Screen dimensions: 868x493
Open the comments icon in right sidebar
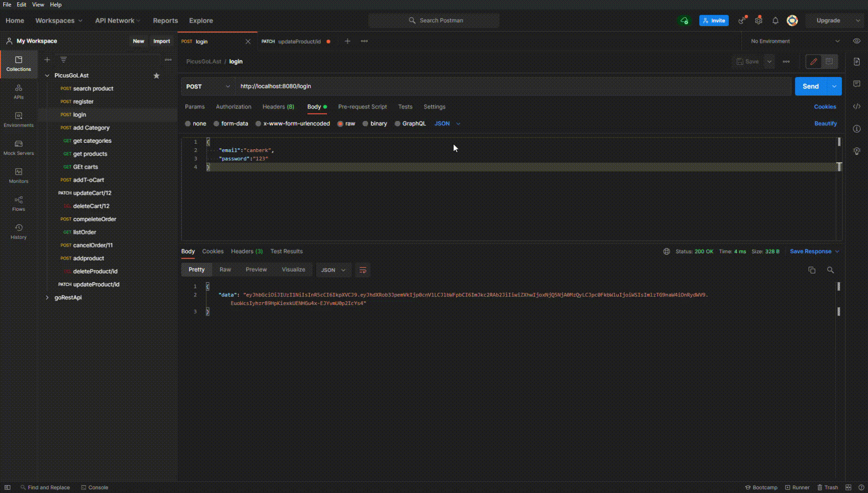coord(856,84)
